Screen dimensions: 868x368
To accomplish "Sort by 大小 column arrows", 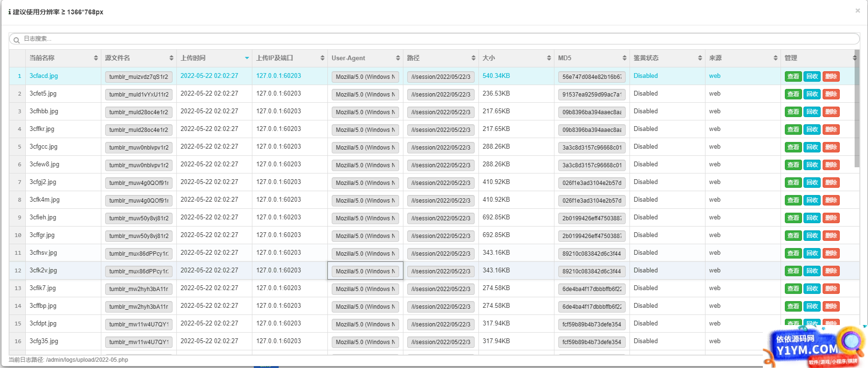I will tap(549, 58).
